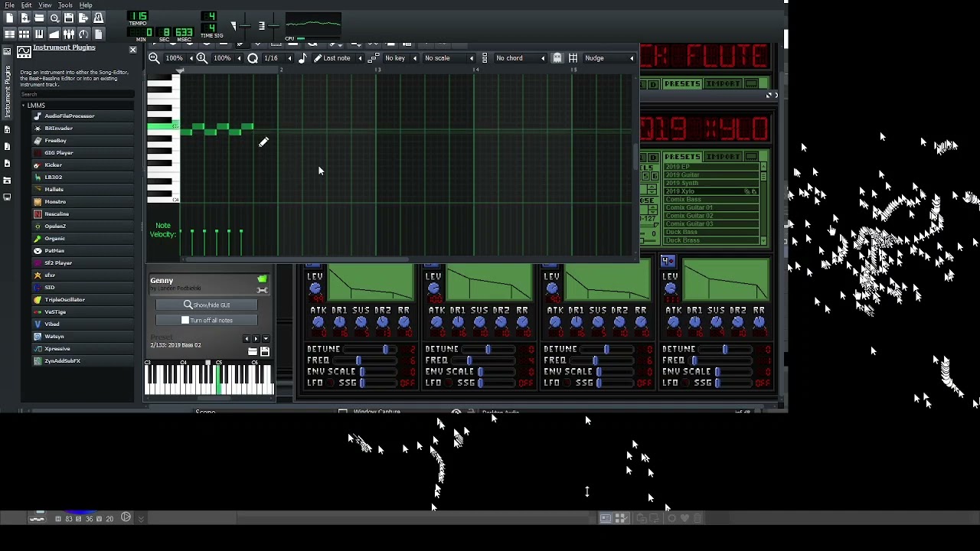
Task: Show the Controller Rack icon
Action: (x=83, y=34)
